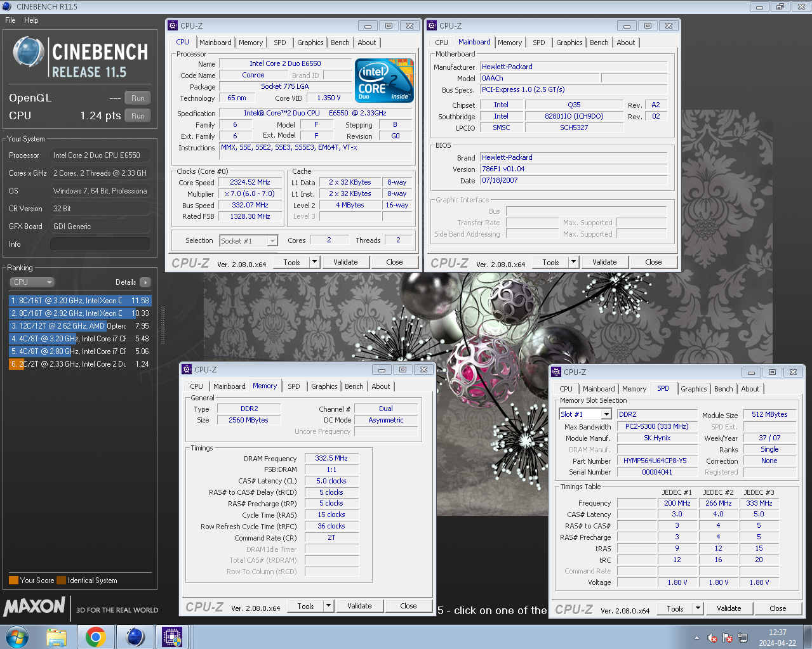
Task: Click the Package value Socket 775 LGA
Action: coord(285,87)
